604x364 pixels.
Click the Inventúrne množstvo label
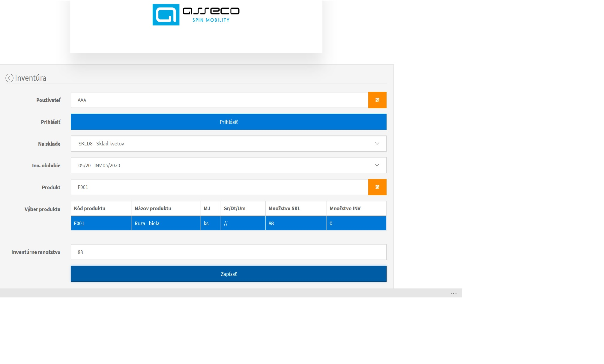click(36, 252)
